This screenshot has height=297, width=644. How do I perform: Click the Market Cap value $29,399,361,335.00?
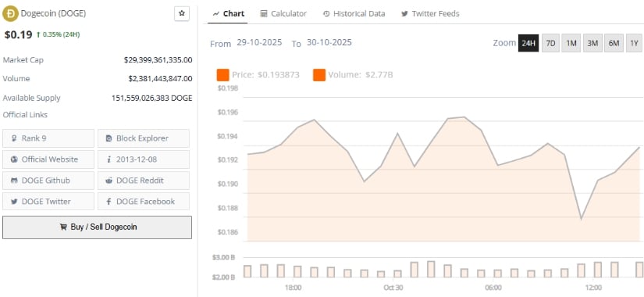(158, 60)
